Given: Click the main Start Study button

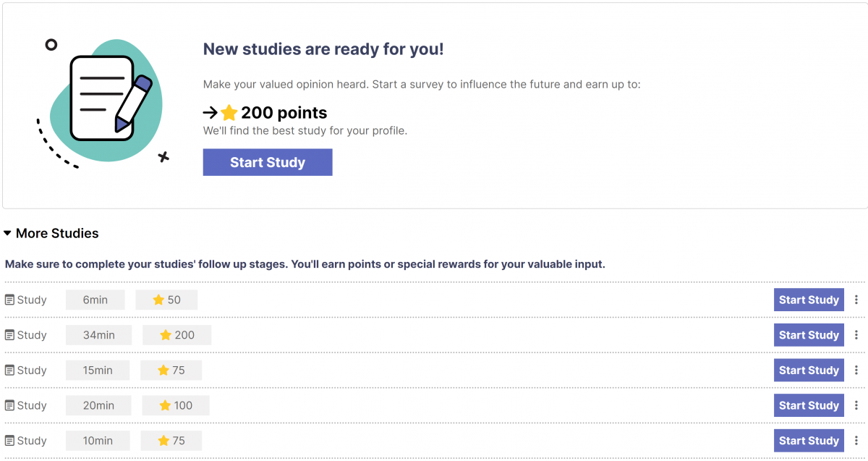Looking at the screenshot, I should pos(268,161).
